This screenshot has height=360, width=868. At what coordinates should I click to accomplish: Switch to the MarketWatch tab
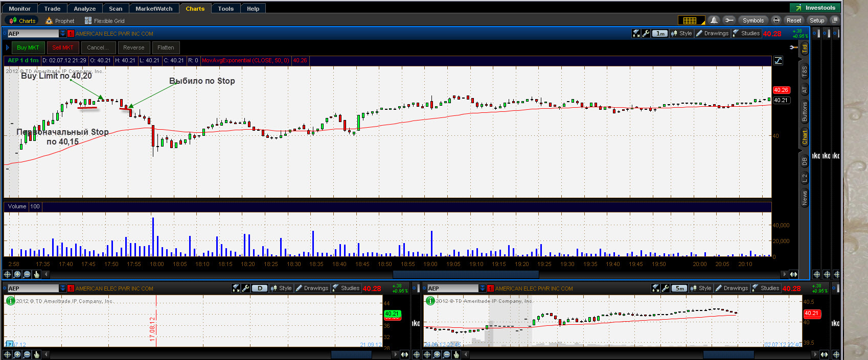pos(154,9)
